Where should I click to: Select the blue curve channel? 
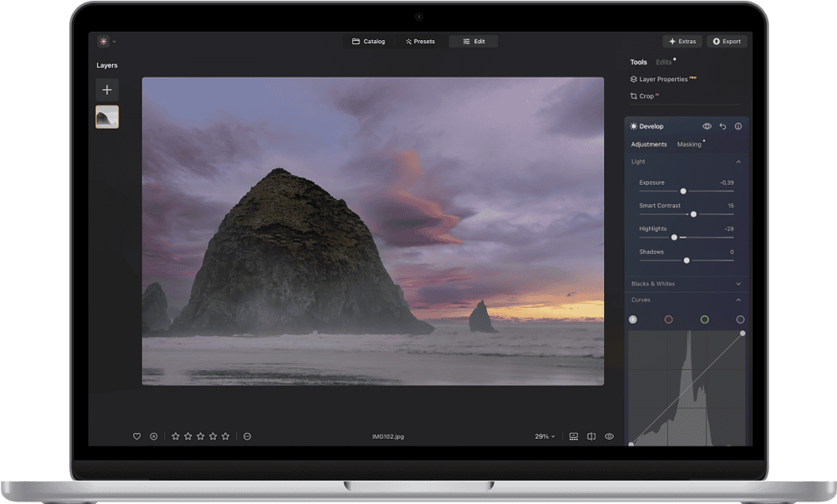coord(741,319)
